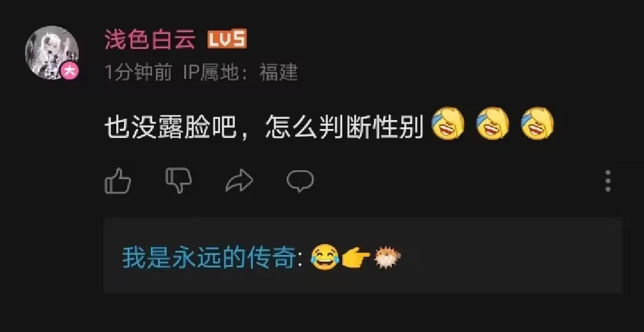This screenshot has width=644, height=332.
Task: Click the last laughing emoji in comment
Action: click(537, 124)
